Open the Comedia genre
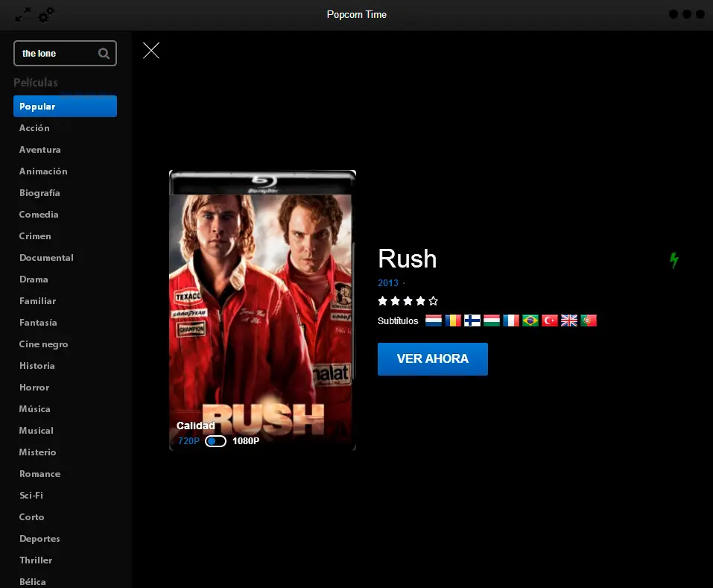This screenshot has width=713, height=588. tap(39, 215)
